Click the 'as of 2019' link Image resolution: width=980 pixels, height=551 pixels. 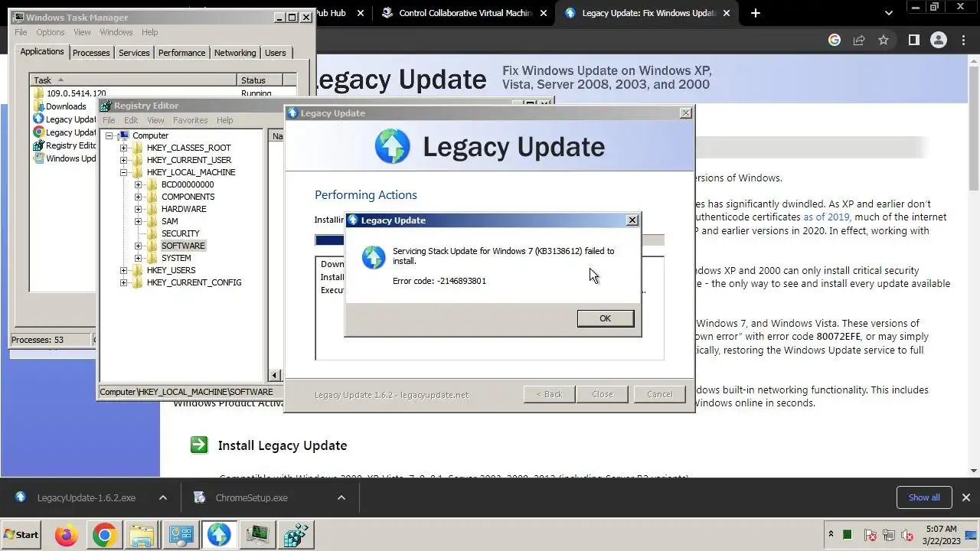coord(826,217)
